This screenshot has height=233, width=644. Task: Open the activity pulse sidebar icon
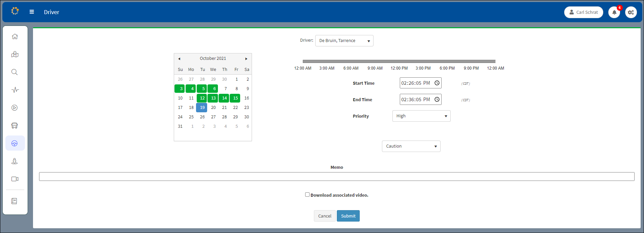click(15, 90)
